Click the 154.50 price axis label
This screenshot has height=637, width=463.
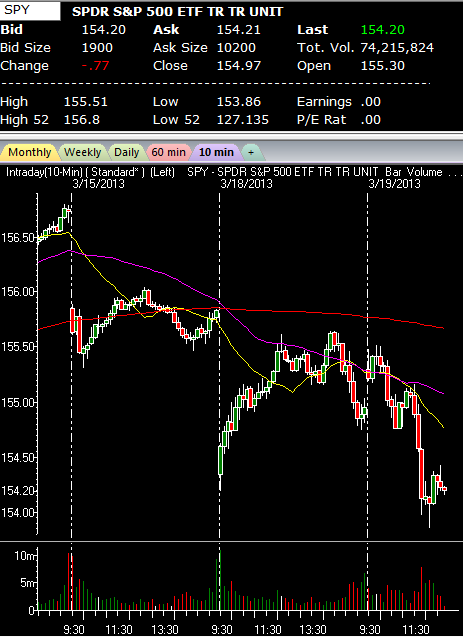click(x=18, y=458)
